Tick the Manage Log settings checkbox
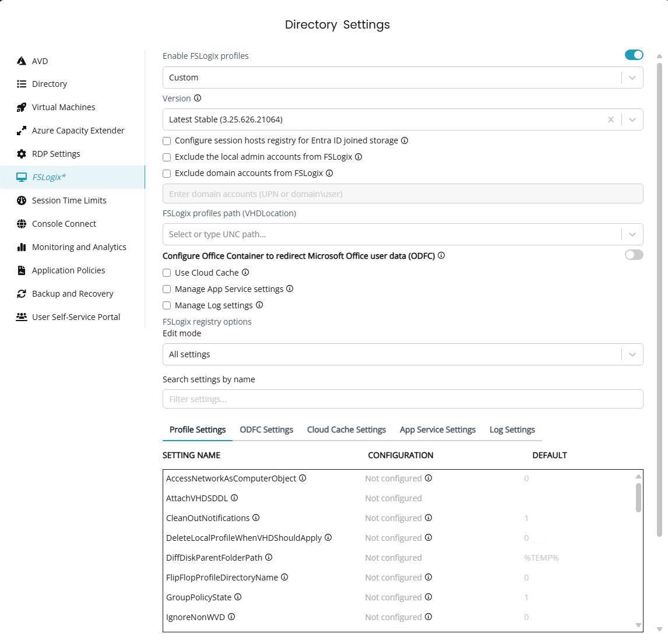 coord(167,305)
